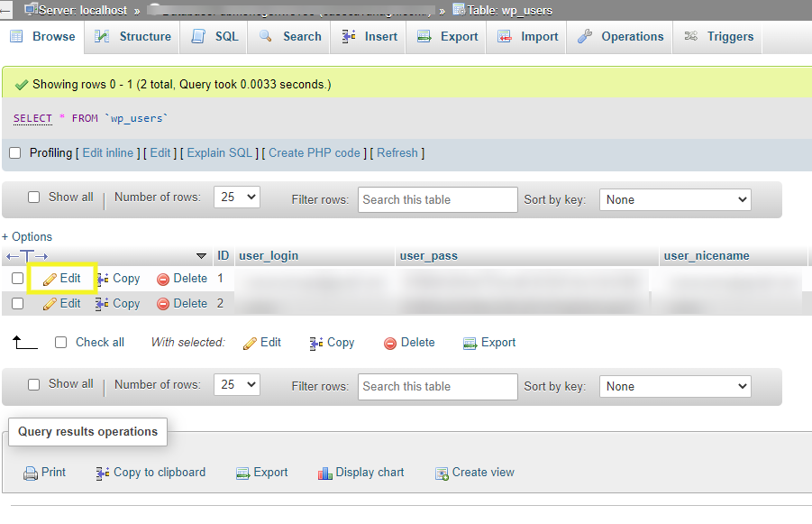This screenshot has height=524, width=812.
Task: Click the Create PHP code link
Action: click(x=315, y=153)
